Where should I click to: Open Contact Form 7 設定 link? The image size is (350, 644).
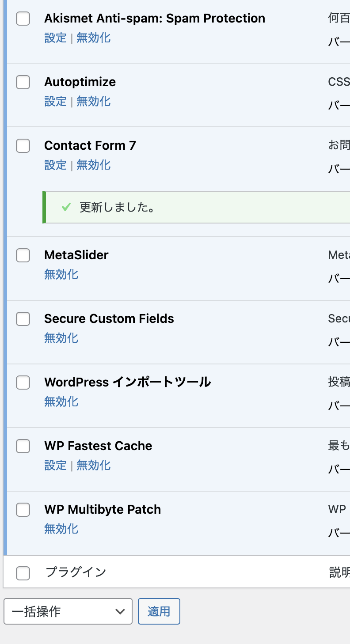tap(55, 165)
